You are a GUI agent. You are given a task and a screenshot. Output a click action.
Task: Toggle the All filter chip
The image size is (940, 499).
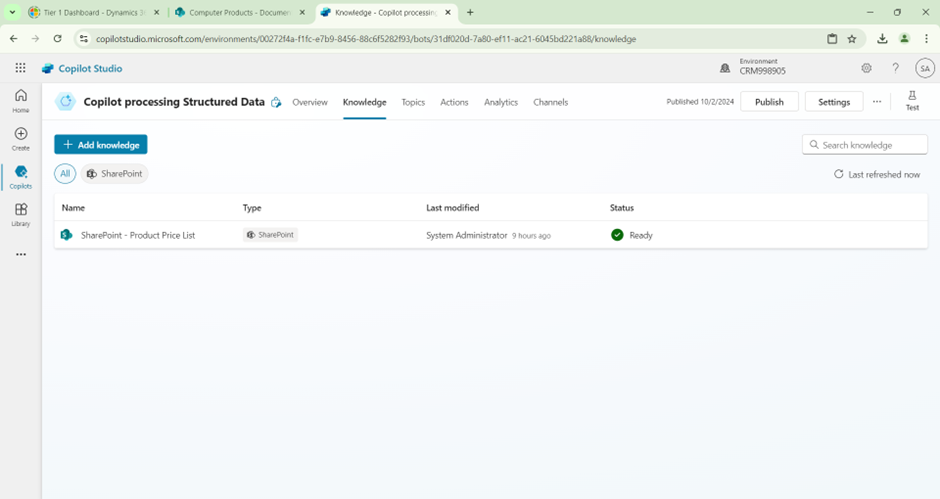pos(65,174)
